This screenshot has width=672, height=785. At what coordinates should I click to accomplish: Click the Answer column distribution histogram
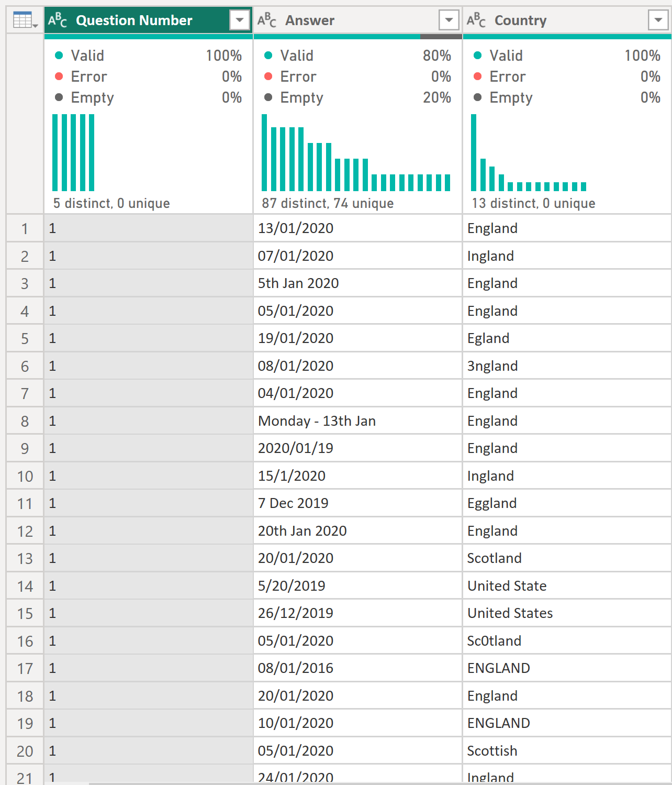(356, 153)
